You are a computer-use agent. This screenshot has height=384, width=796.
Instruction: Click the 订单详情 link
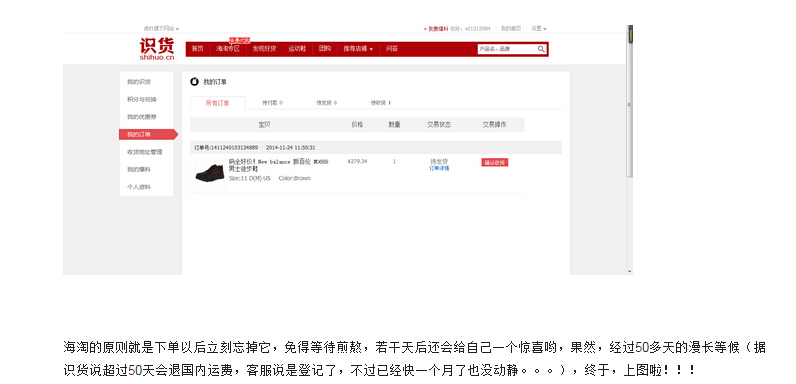[439, 168]
